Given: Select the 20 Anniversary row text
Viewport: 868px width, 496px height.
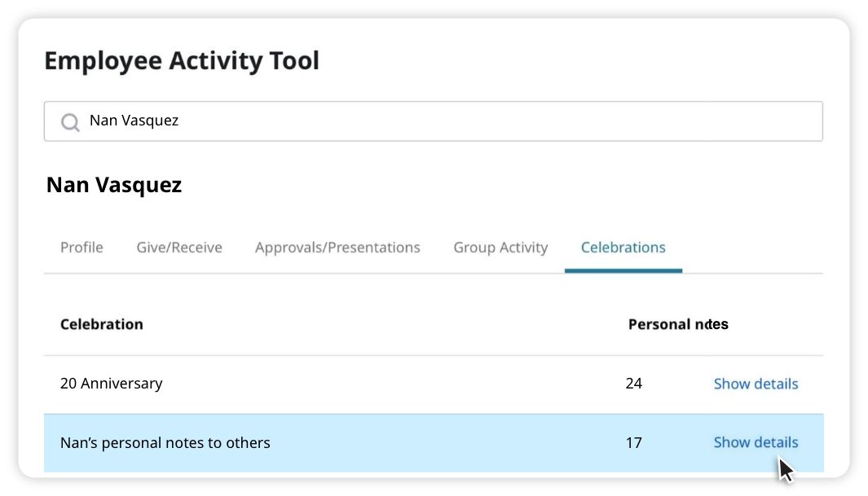Looking at the screenshot, I should [112, 383].
